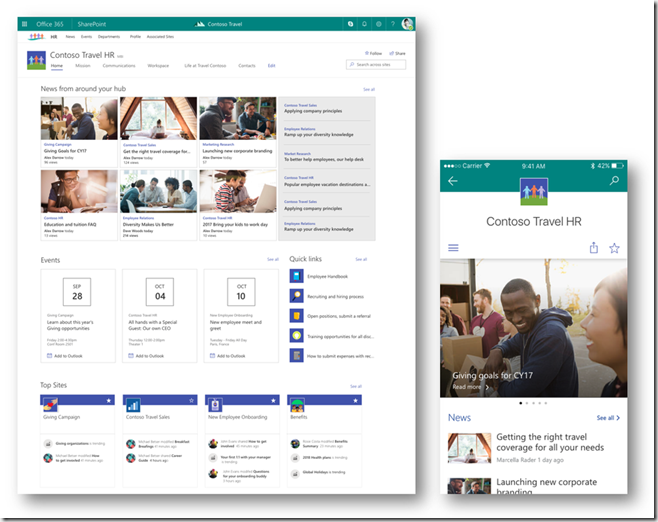Open News in hub navigation
Image resolution: width=658 pixels, height=522 pixels.
pos(70,37)
